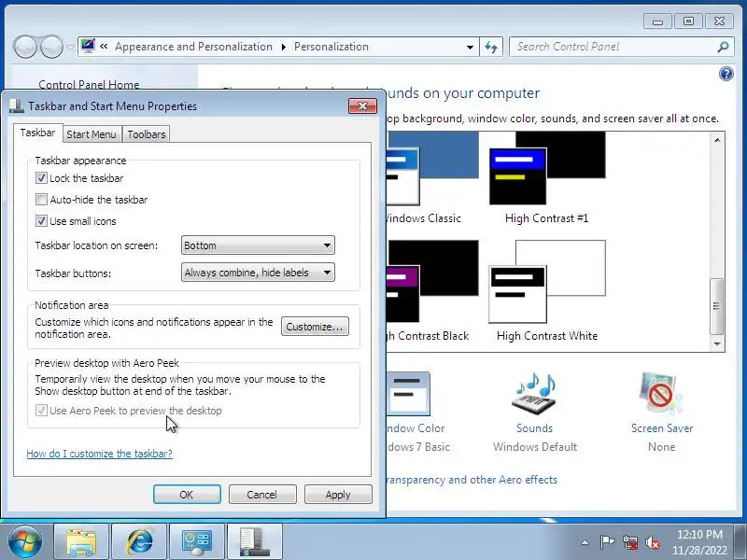Click the network tray icon
This screenshot has height=560, width=747.
tap(630, 542)
